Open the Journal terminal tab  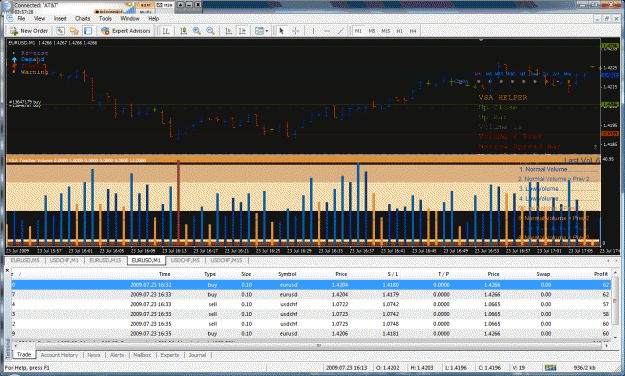tap(197, 355)
